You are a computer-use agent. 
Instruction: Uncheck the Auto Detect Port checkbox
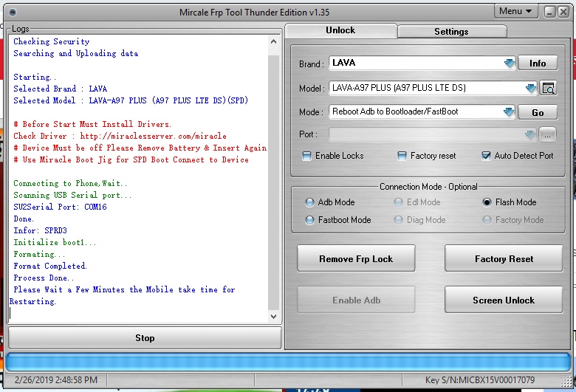[486, 156]
